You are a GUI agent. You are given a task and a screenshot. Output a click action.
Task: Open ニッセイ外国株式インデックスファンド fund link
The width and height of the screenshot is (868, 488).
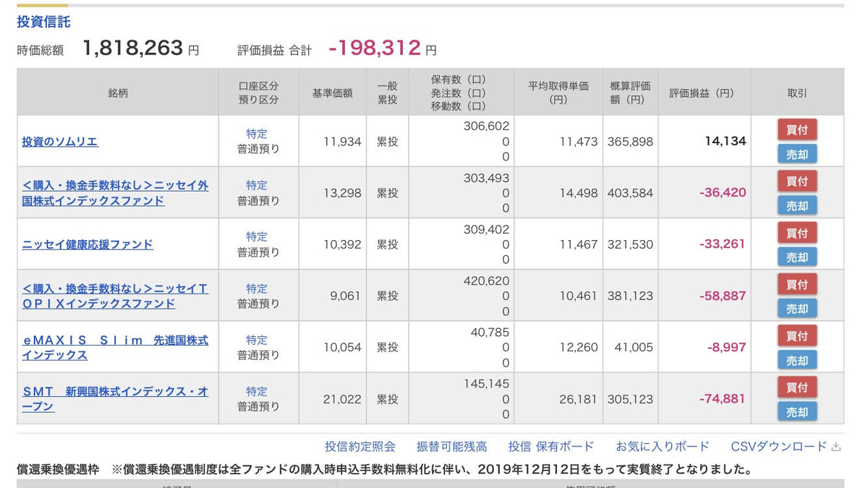point(115,193)
